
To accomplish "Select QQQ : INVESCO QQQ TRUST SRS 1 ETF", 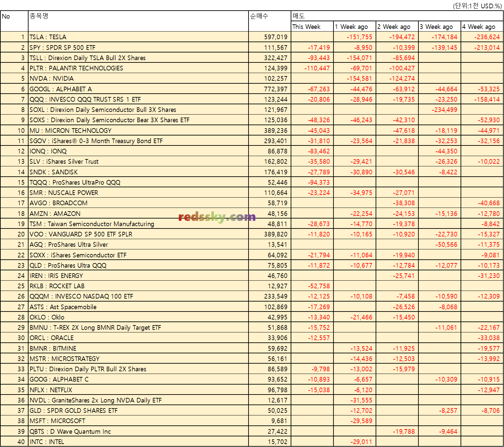I will coord(85,99).
